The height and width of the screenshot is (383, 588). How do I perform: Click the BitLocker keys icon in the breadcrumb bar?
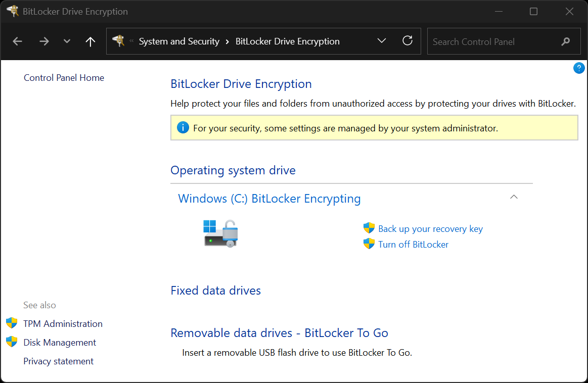pos(118,41)
